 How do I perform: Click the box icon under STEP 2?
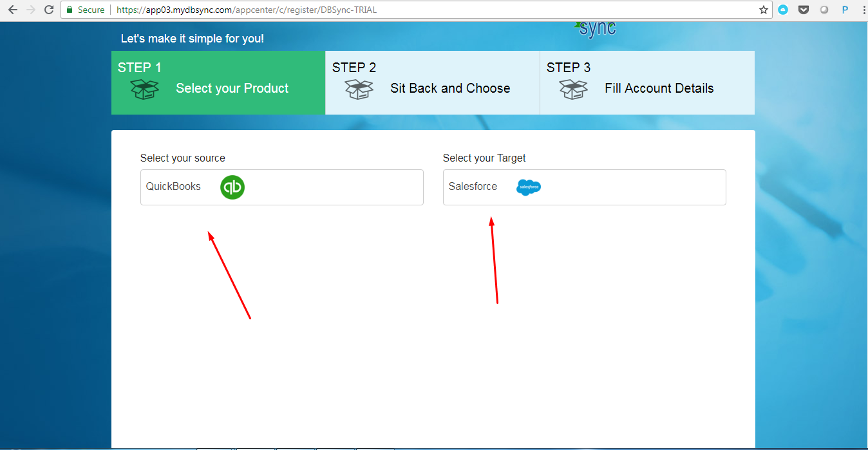pyautogui.click(x=359, y=89)
